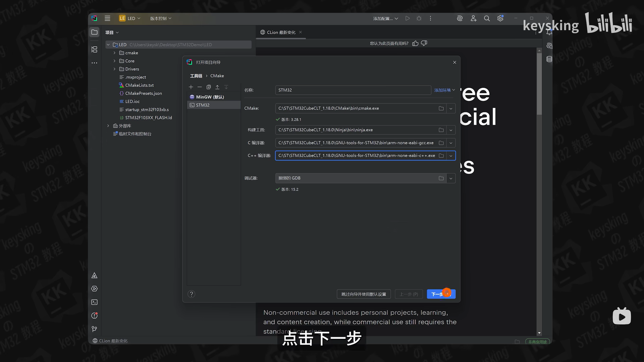Expand the debugger dropdown arrow

(451, 178)
